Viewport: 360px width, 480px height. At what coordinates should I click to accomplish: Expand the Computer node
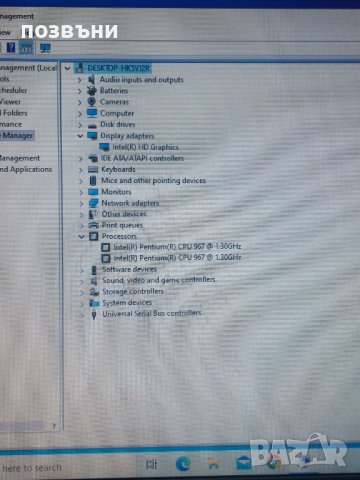point(80,114)
